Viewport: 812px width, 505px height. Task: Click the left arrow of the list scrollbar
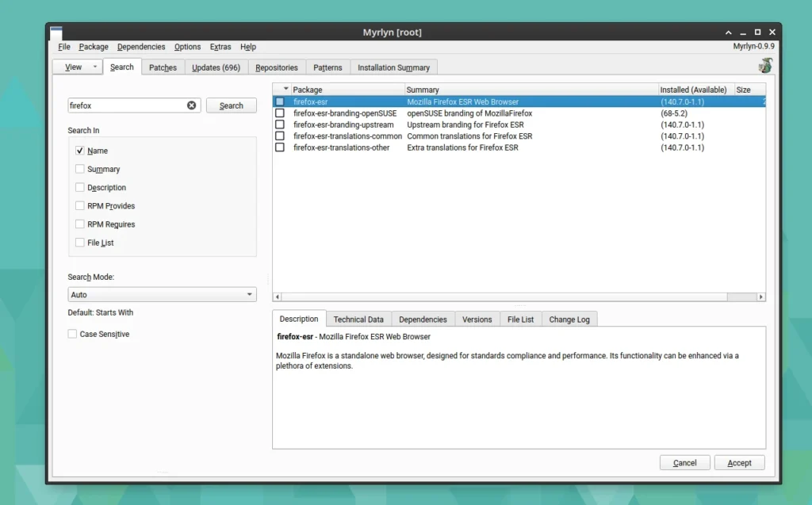coord(278,296)
